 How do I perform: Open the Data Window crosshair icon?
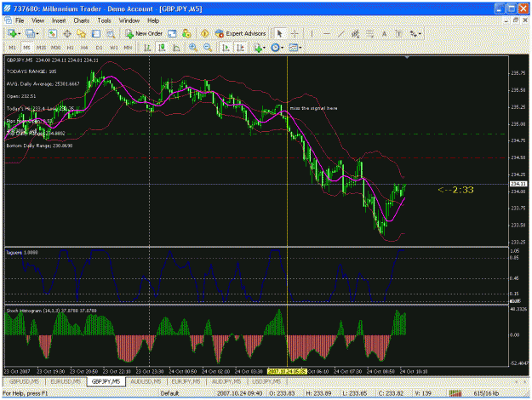(67, 33)
